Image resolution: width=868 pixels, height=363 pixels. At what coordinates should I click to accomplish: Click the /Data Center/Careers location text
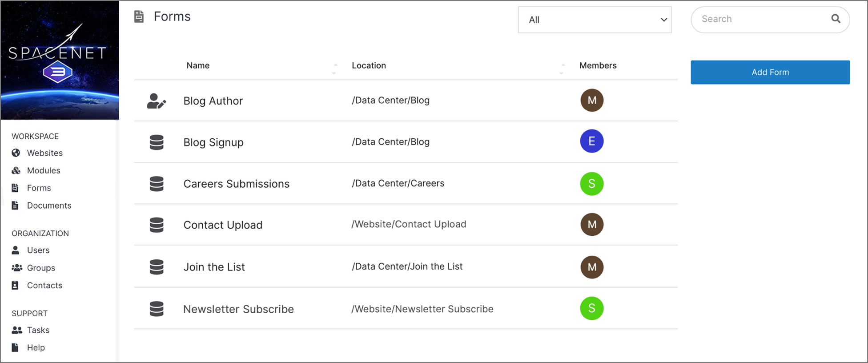click(x=398, y=183)
